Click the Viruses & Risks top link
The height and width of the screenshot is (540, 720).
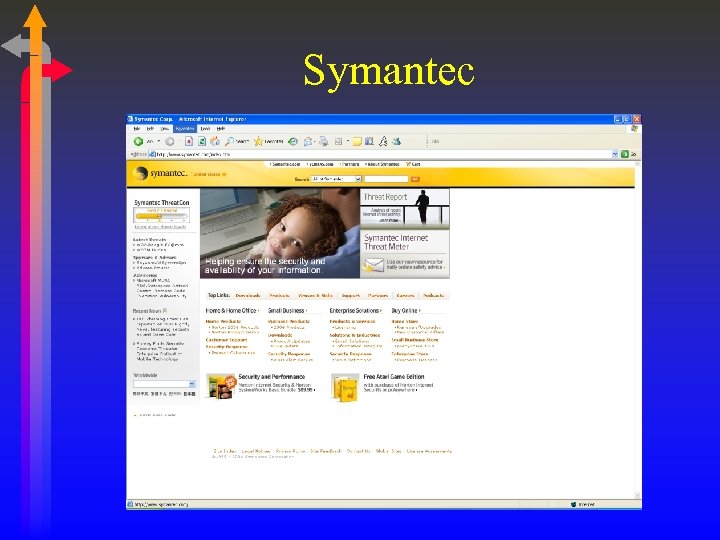point(315,296)
